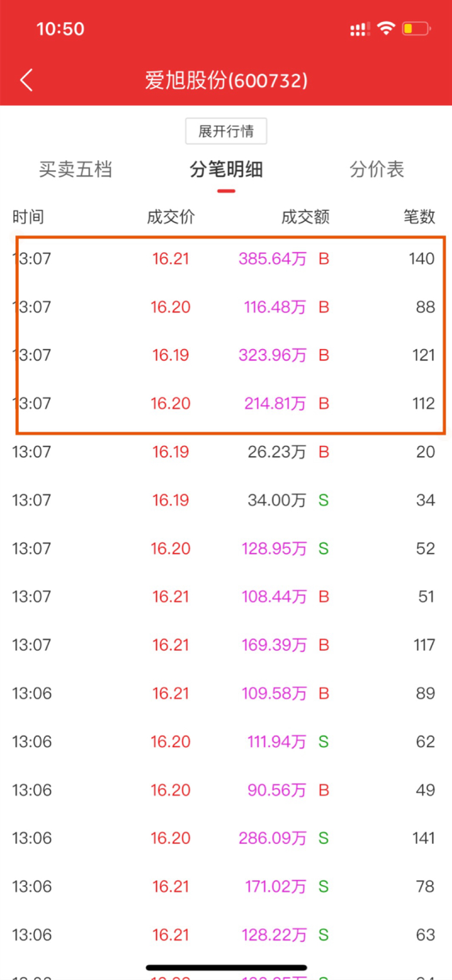Tap the 171.02万 sell trade row

[x=226, y=886]
